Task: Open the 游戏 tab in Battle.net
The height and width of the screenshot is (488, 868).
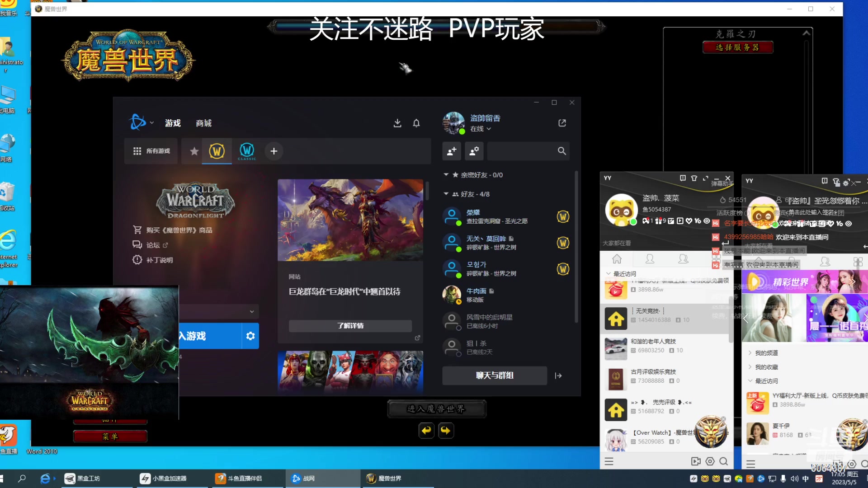Action: pyautogui.click(x=173, y=123)
